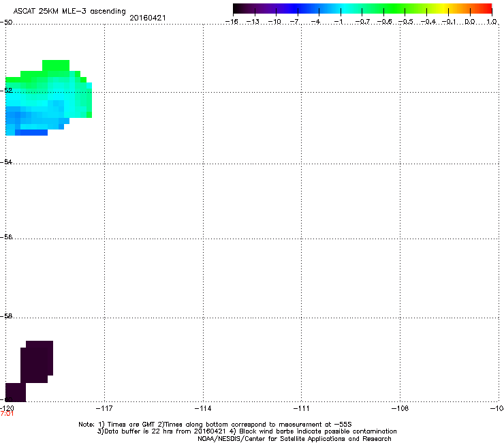Click the NOAA/NESDIS credit line

294,438
